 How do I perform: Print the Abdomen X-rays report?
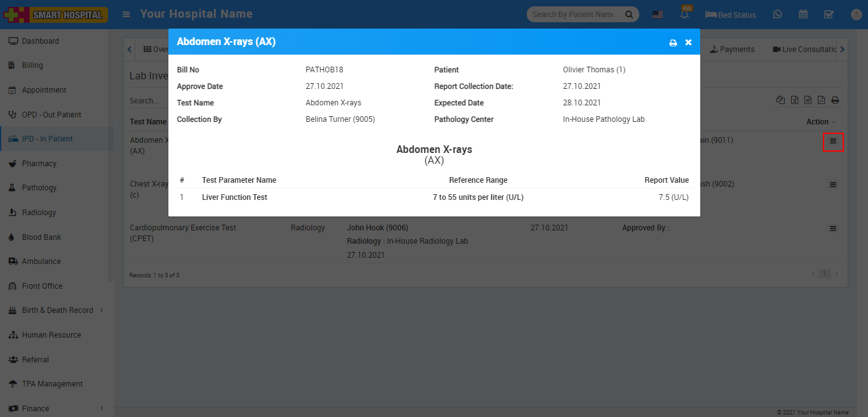tap(673, 43)
